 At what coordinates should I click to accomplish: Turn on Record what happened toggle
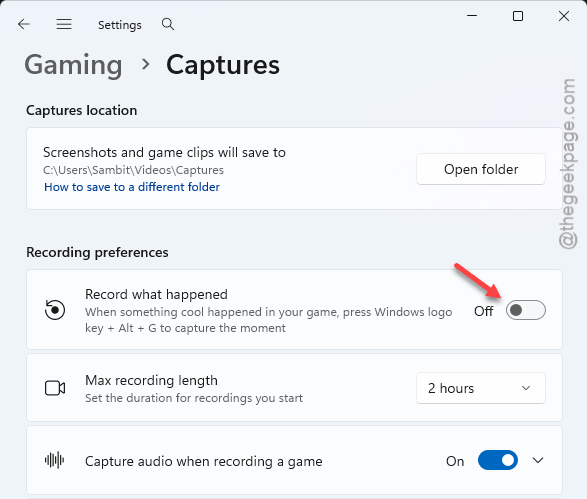[526, 310]
